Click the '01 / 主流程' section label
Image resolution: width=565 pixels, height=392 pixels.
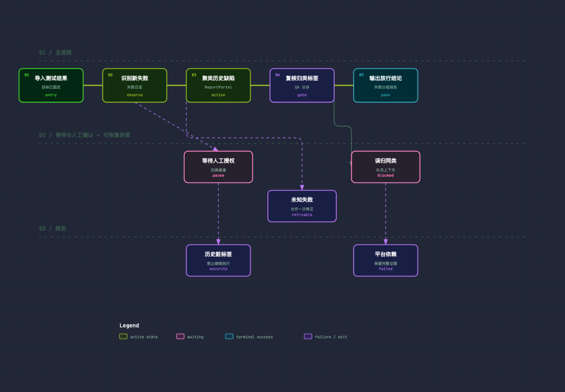(55, 53)
